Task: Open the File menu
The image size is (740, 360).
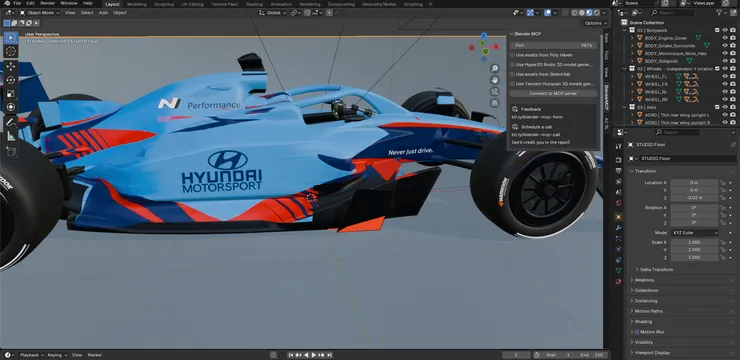Action: point(17,3)
